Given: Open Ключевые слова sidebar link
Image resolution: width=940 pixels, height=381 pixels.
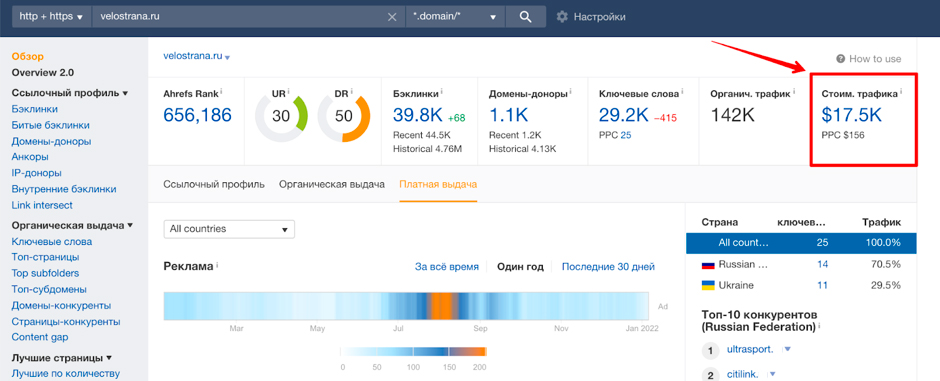Looking at the screenshot, I should pos(52,242).
